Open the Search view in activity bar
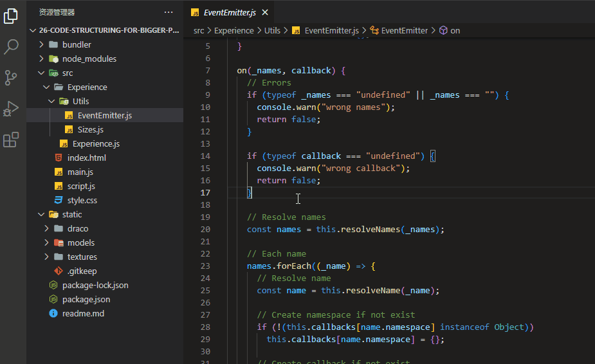 coord(11,47)
